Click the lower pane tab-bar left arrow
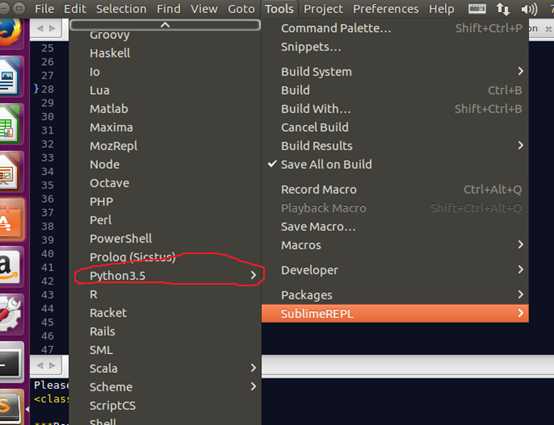Screen dimensions: 554x425 click(40, 365)
